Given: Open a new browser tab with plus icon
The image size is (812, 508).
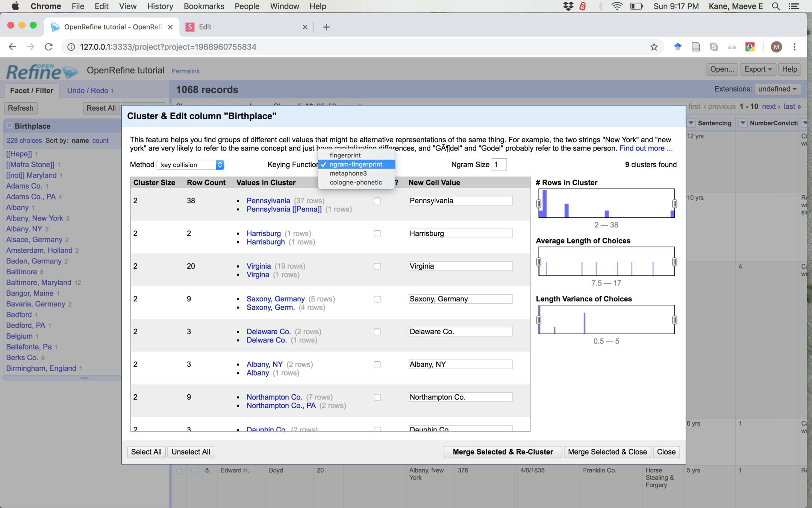Looking at the screenshot, I should 326,27.
